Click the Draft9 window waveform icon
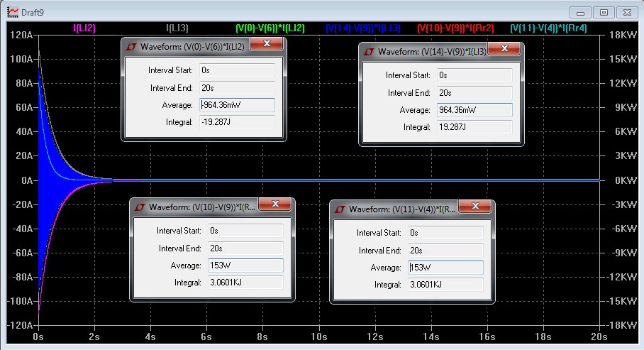 tap(13, 11)
